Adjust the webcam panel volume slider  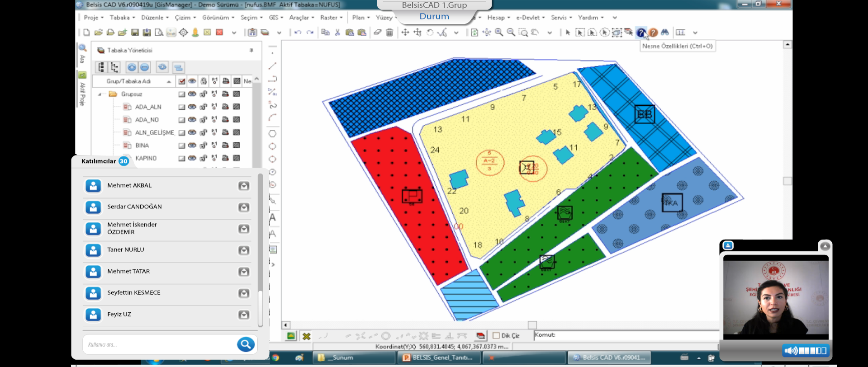pos(813,351)
